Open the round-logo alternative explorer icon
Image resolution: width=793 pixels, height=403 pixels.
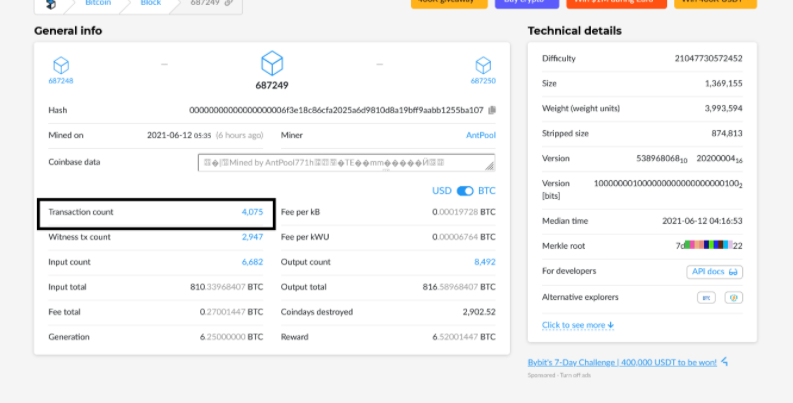coord(733,298)
